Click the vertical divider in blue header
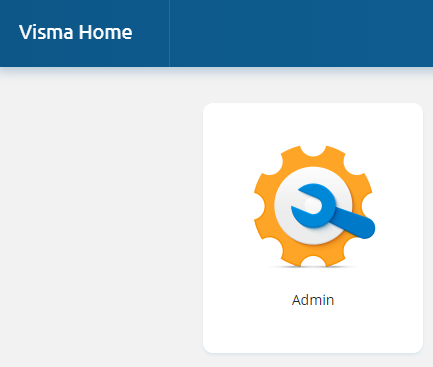 coord(169,33)
